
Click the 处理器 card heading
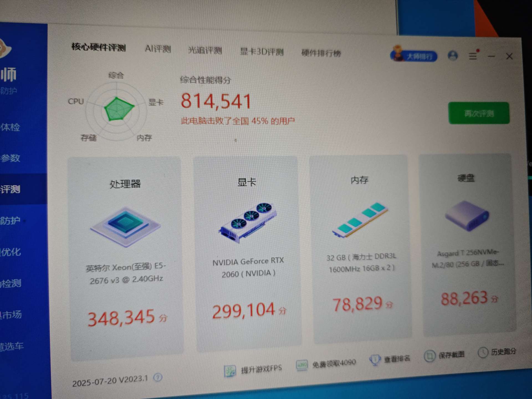(x=125, y=184)
